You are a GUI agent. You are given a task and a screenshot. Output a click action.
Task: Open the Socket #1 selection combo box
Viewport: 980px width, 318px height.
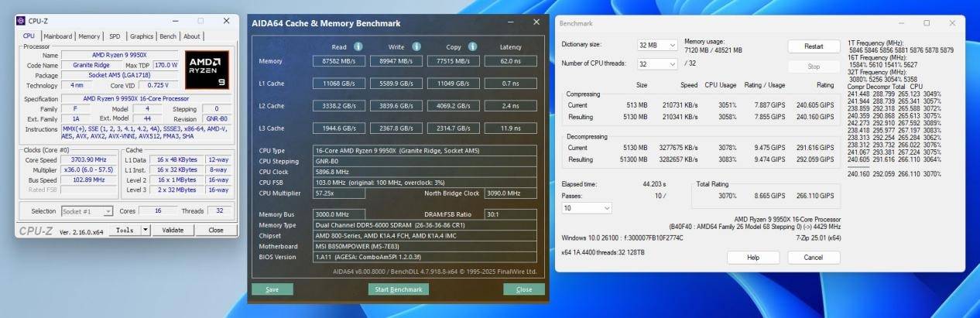click(x=87, y=211)
